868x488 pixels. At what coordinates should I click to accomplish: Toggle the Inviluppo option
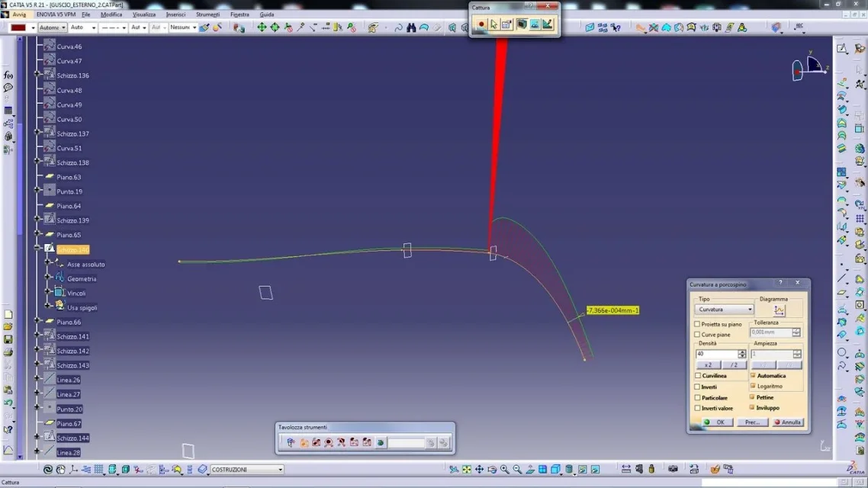point(753,408)
